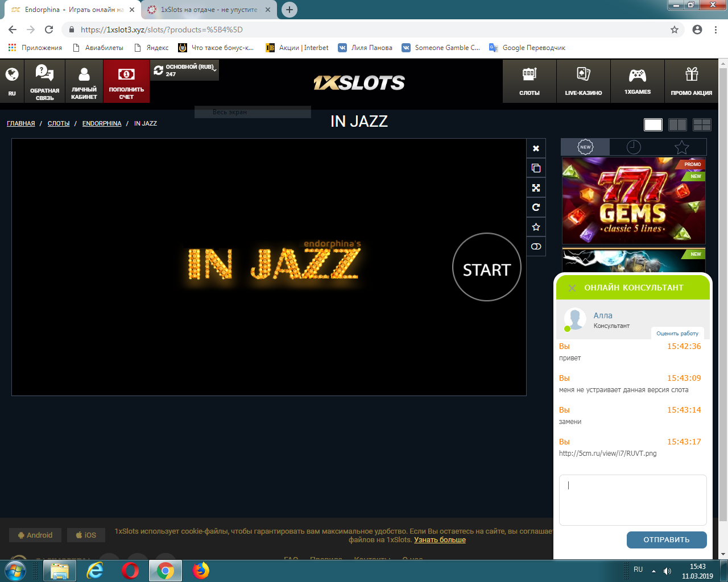Open the Узнать больше cookie link
This screenshot has height=582, width=728.
click(440, 540)
